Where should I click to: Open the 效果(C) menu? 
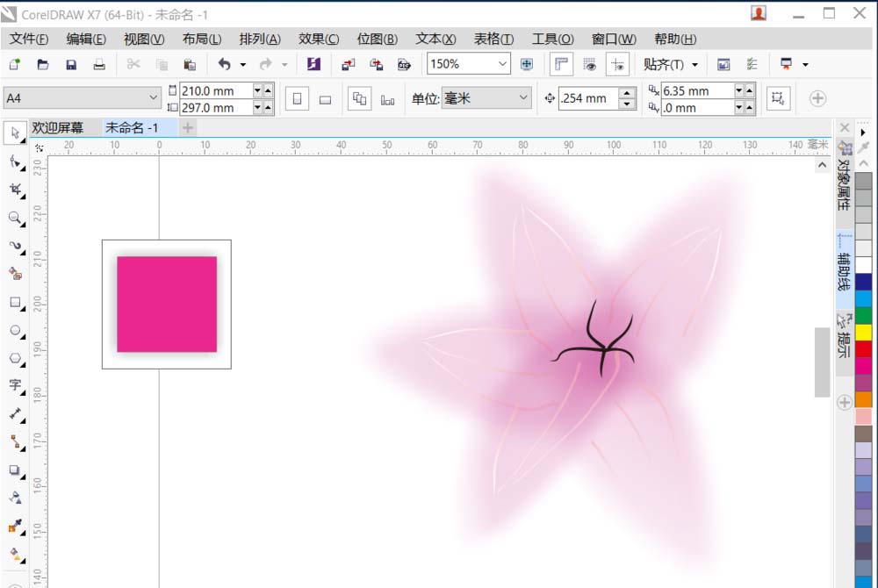[319, 39]
